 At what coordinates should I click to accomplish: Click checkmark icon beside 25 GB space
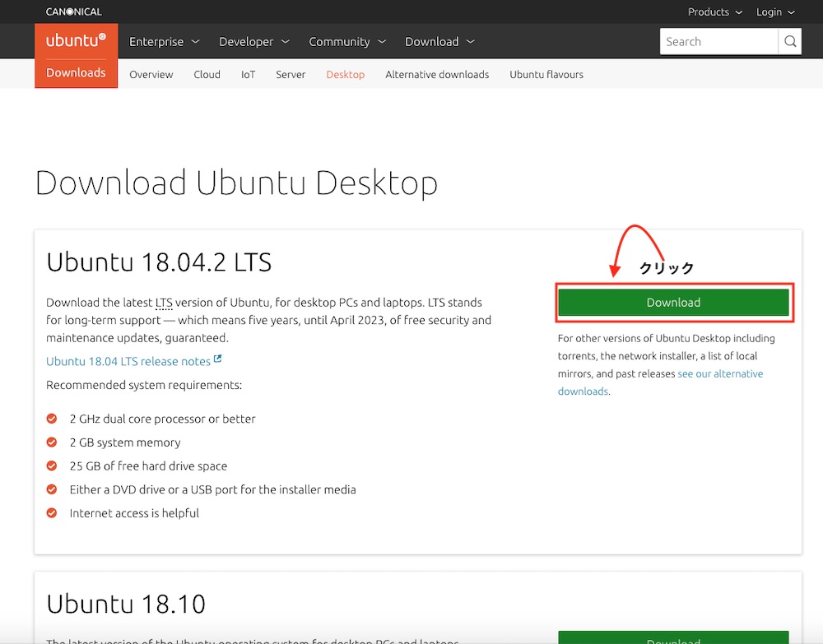coord(51,466)
